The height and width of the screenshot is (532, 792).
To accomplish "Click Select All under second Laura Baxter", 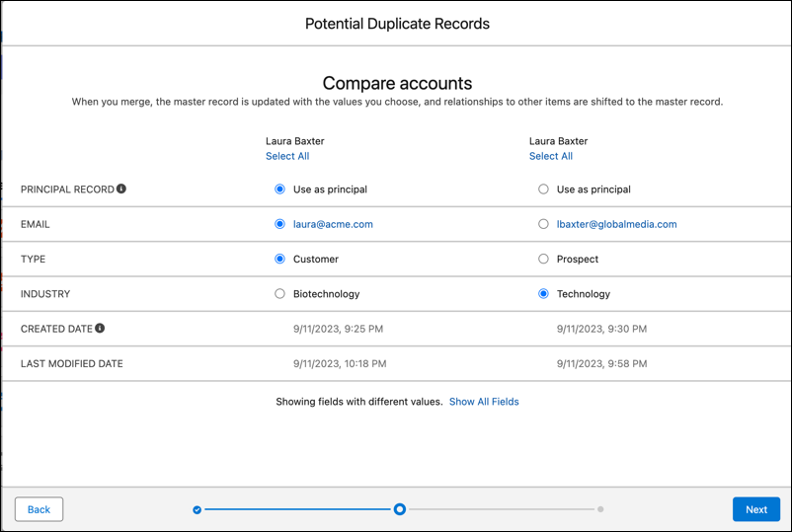I will 550,156.
